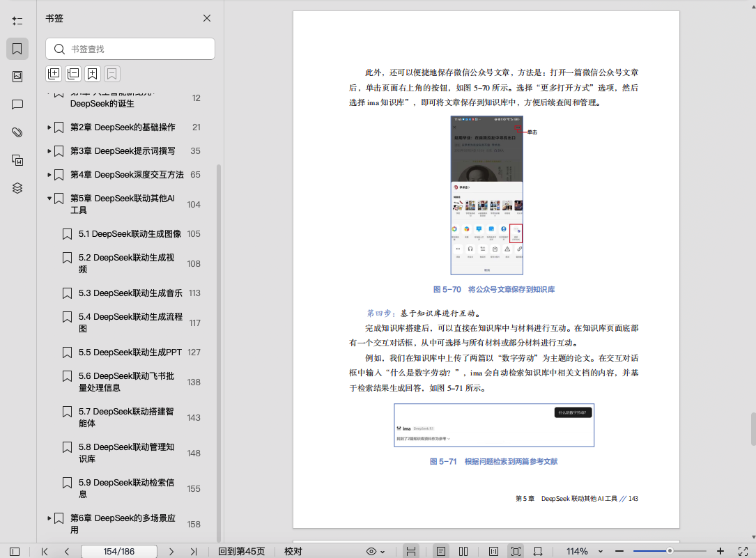
Task: Open bookmark 5.3 DeepSeek联动生成音乐
Action: coord(130,293)
